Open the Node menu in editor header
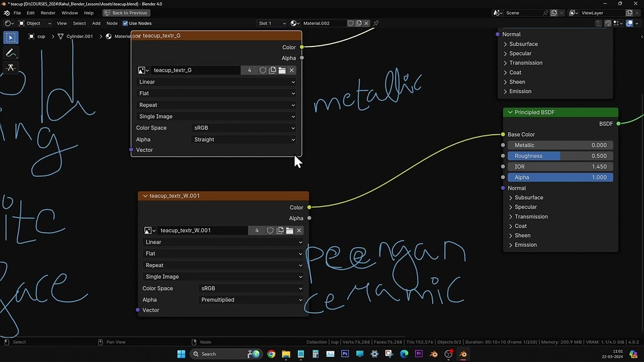Screen dimensions: 644x362 (x=112, y=23)
